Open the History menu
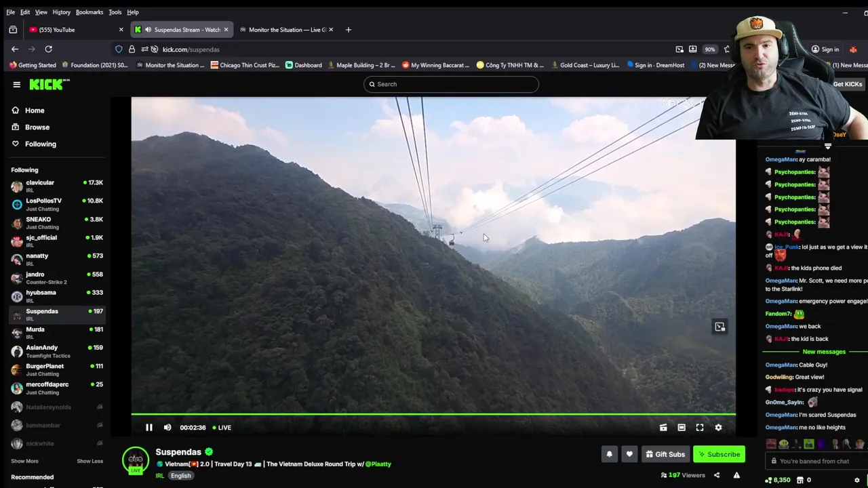The width and height of the screenshot is (868, 488). coord(61,12)
